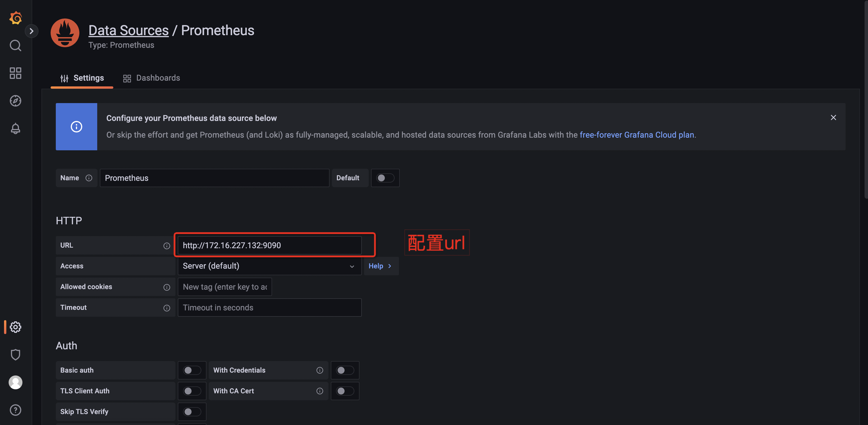
Task: Open the Grafana home logo
Action: point(16,18)
